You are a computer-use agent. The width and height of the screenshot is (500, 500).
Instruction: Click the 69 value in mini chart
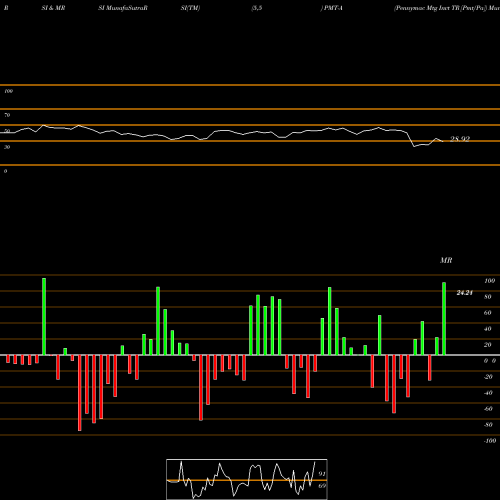[x=322, y=486]
